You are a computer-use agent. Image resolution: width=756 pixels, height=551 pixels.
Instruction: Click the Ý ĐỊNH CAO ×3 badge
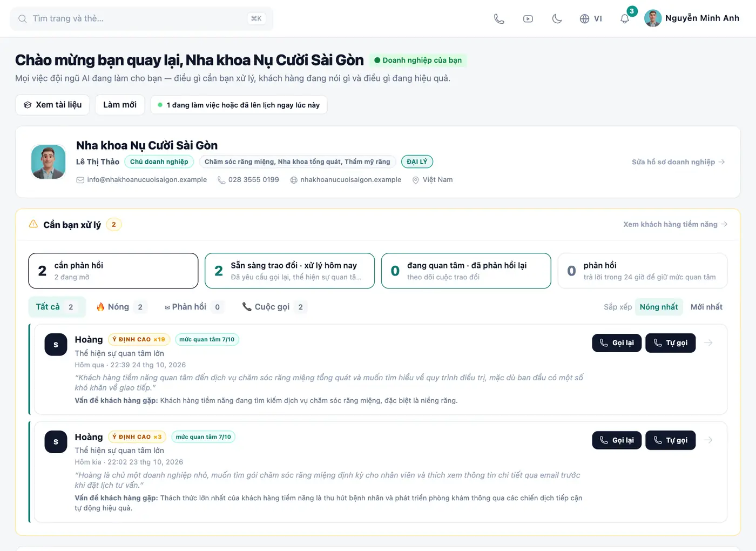(x=138, y=436)
